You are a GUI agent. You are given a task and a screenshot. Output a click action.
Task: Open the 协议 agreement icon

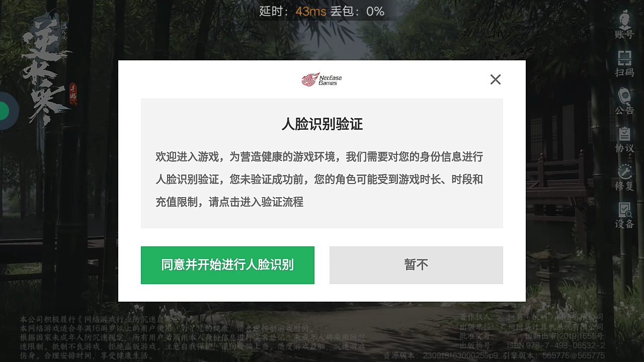click(x=624, y=139)
